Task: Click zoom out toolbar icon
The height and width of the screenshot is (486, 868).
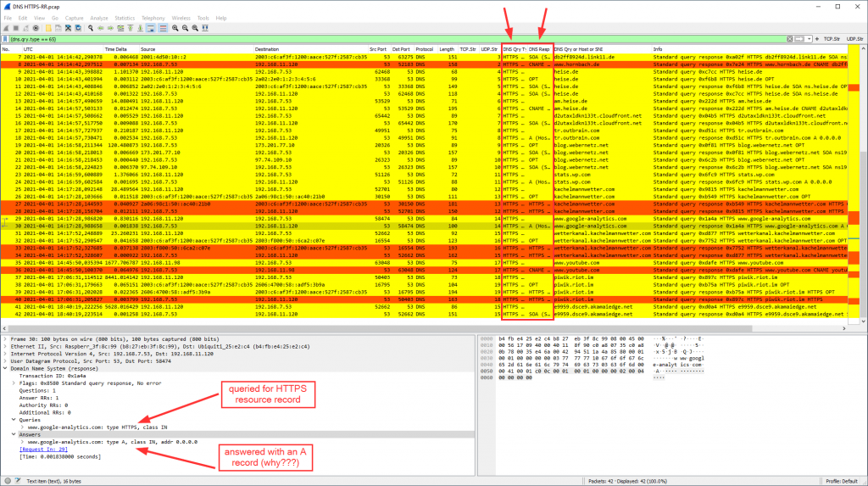Action: [185, 28]
